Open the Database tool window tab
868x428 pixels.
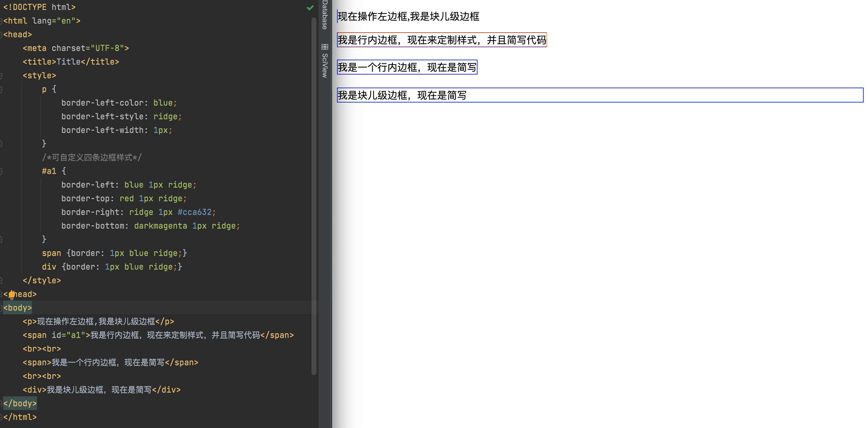click(x=325, y=15)
